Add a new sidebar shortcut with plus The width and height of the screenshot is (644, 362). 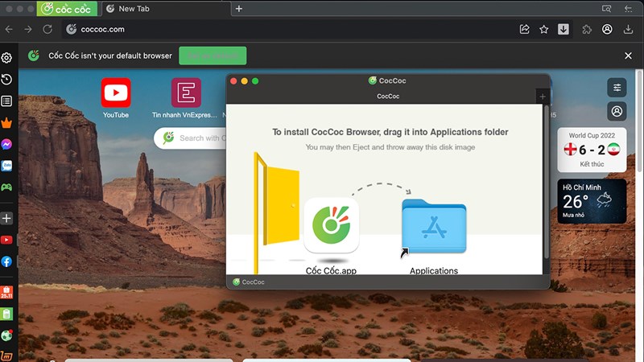point(6,218)
